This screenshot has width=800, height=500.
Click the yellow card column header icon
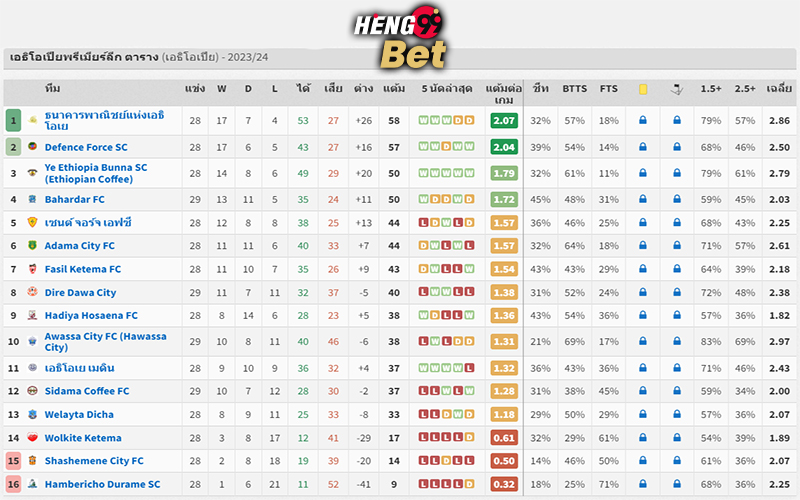(x=643, y=89)
